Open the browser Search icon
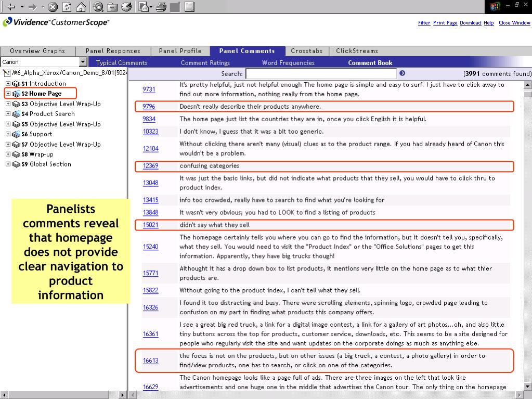532x399 pixels. 98,7
